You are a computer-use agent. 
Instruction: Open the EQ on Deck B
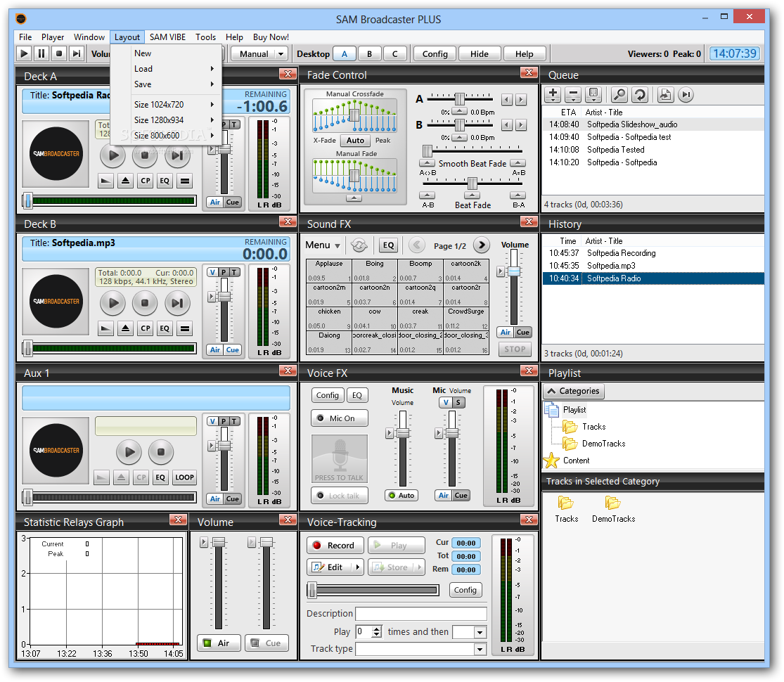pyautogui.click(x=165, y=328)
